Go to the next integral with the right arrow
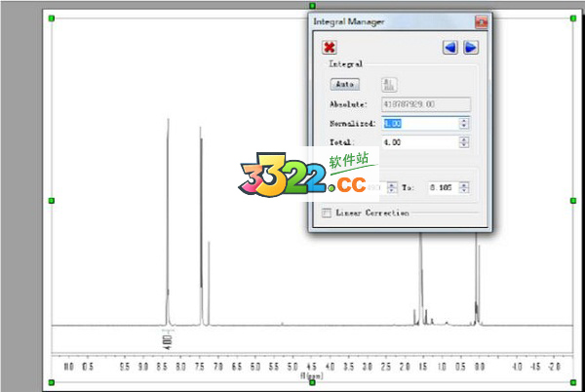This screenshot has height=392, width=585. coord(471,48)
